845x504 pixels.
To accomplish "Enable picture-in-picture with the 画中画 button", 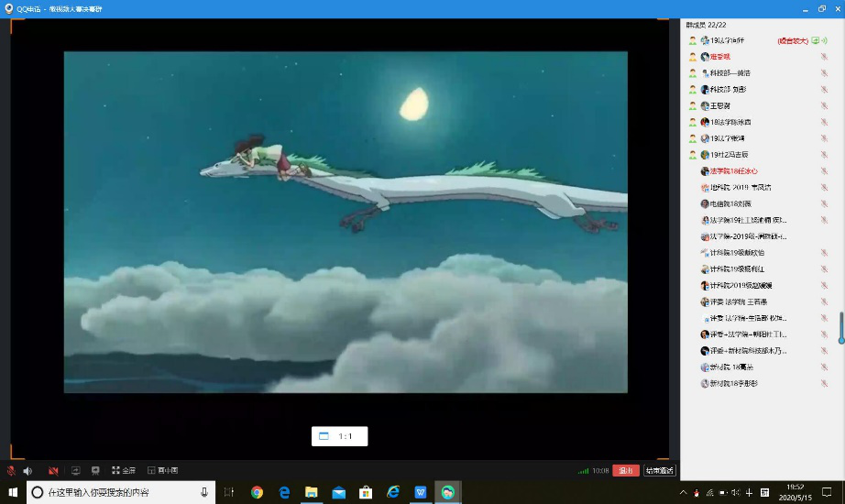I will pyautogui.click(x=163, y=471).
